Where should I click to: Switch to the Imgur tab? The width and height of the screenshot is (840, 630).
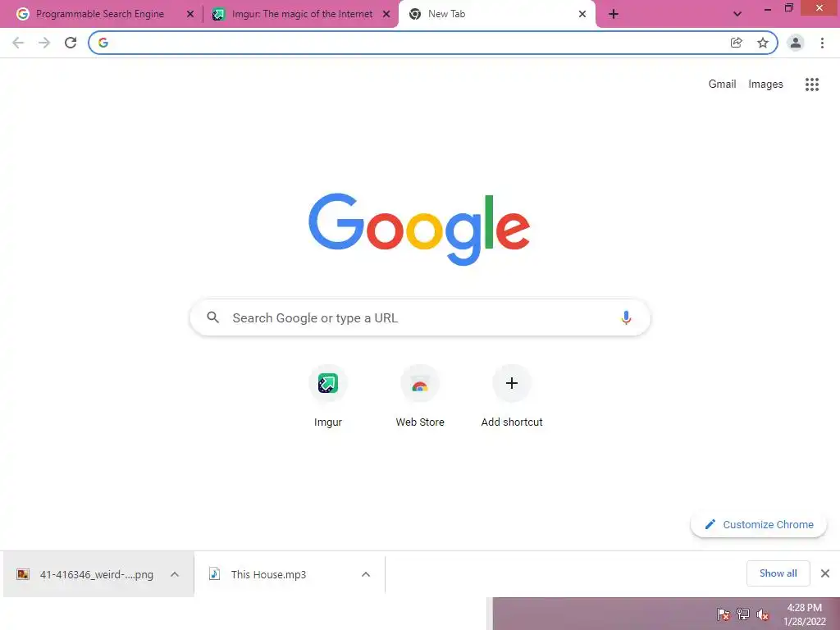coord(302,14)
